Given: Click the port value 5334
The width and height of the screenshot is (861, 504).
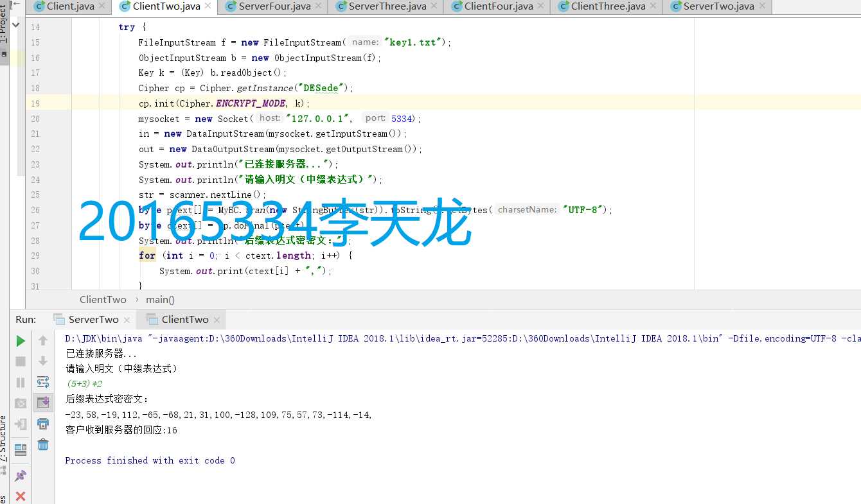Looking at the screenshot, I should click(x=402, y=118).
